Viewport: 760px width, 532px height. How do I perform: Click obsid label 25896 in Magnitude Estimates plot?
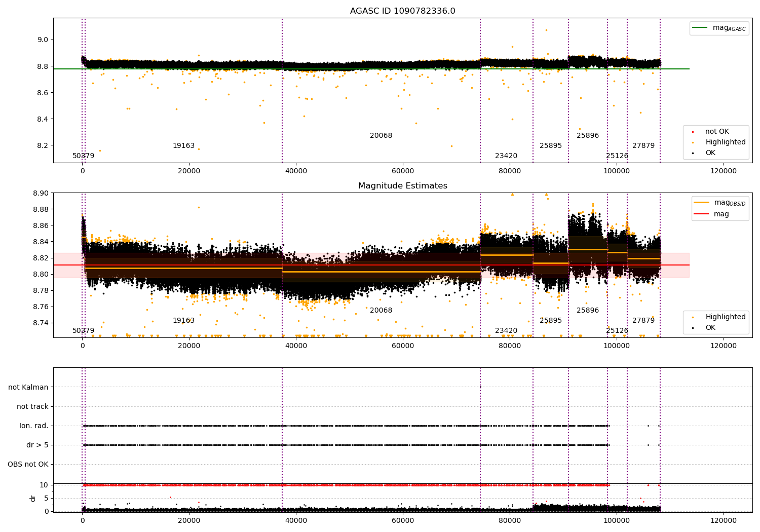[x=588, y=310]
